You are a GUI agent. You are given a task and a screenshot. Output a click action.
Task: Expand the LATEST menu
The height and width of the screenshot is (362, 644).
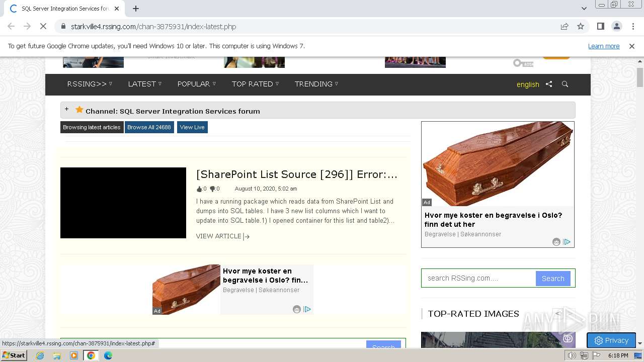[x=145, y=84]
